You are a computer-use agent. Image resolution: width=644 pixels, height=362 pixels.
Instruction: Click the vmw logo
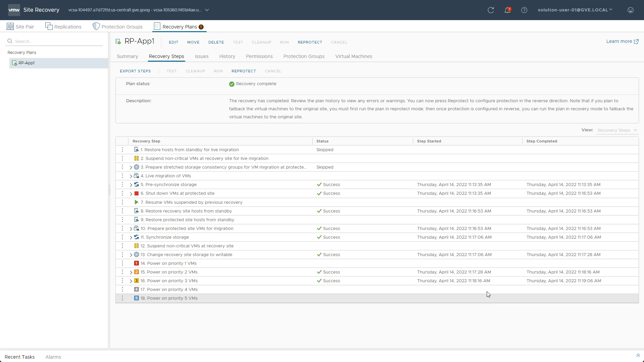pos(14,10)
